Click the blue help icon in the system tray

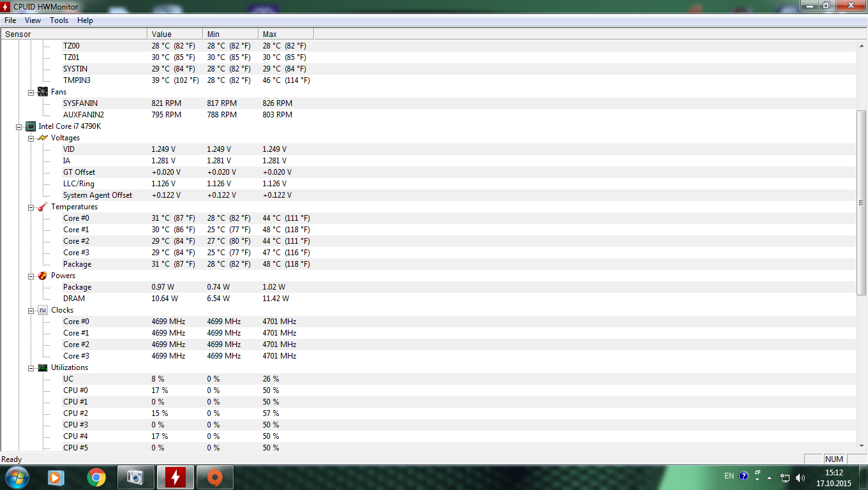tap(744, 476)
